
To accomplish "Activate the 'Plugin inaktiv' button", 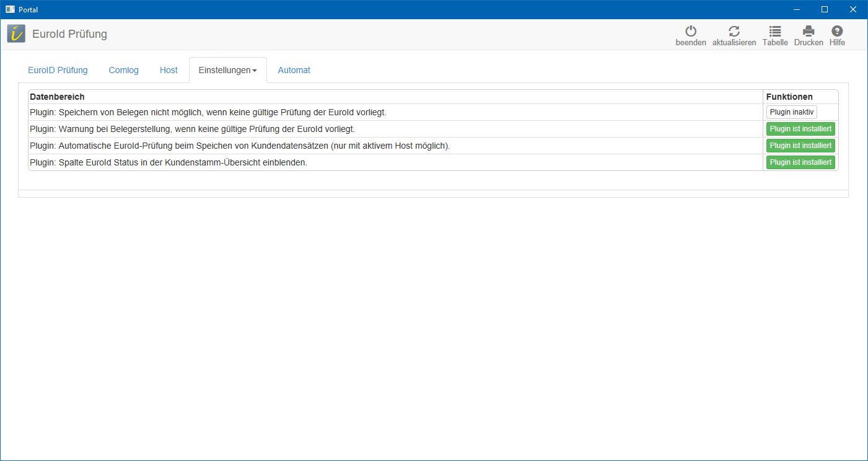I will (x=791, y=112).
